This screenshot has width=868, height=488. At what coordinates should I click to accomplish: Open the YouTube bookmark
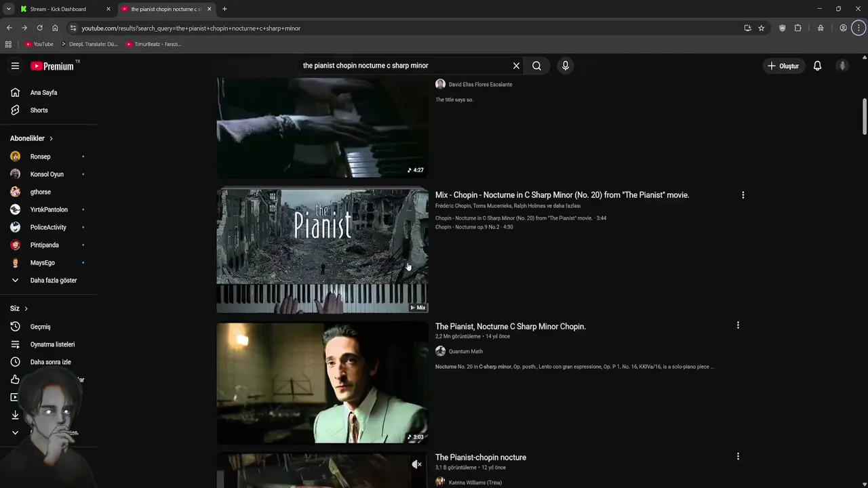39,44
